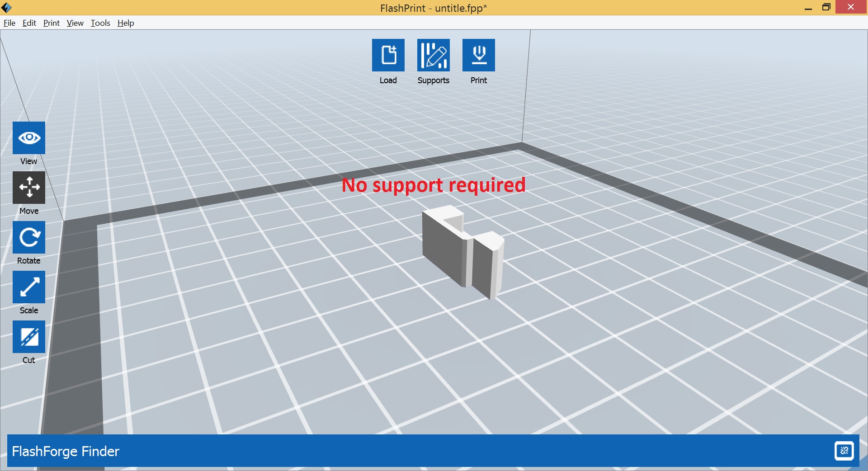Viewport: 868px width, 471px height.
Task: Minimize the FlashPrint window
Action: (x=808, y=8)
